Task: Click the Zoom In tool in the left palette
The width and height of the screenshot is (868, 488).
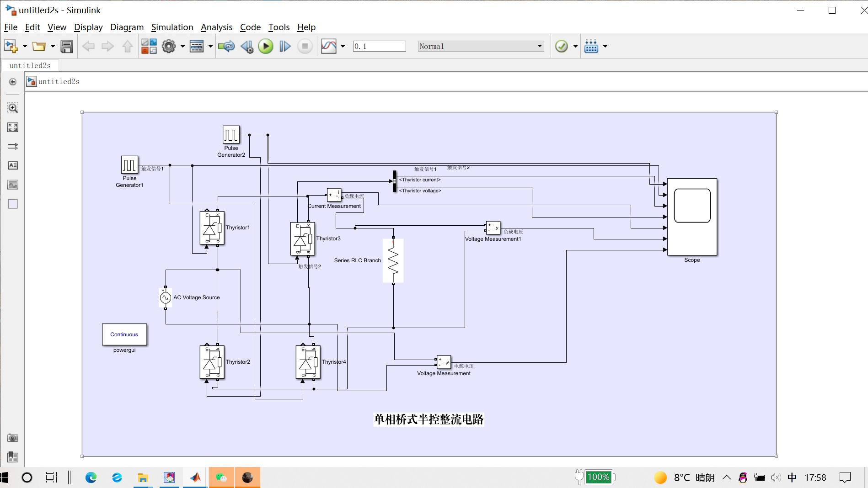Action: (13, 108)
